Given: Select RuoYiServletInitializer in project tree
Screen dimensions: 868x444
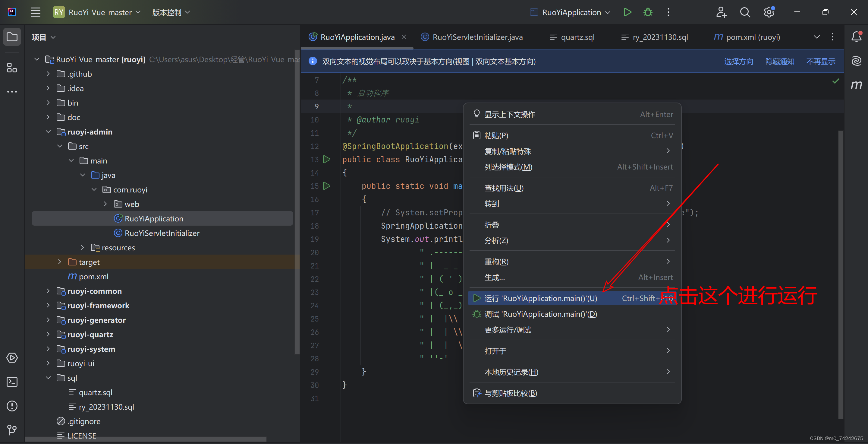Looking at the screenshot, I should pyautogui.click(x=162, y=233).
